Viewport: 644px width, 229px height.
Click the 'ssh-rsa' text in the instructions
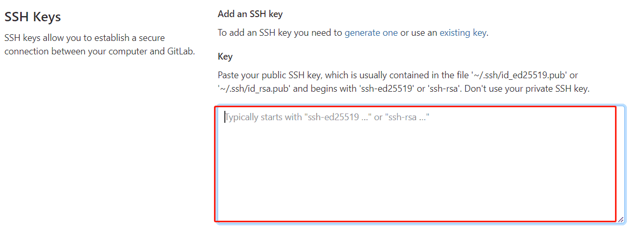[x=444, y=88]
